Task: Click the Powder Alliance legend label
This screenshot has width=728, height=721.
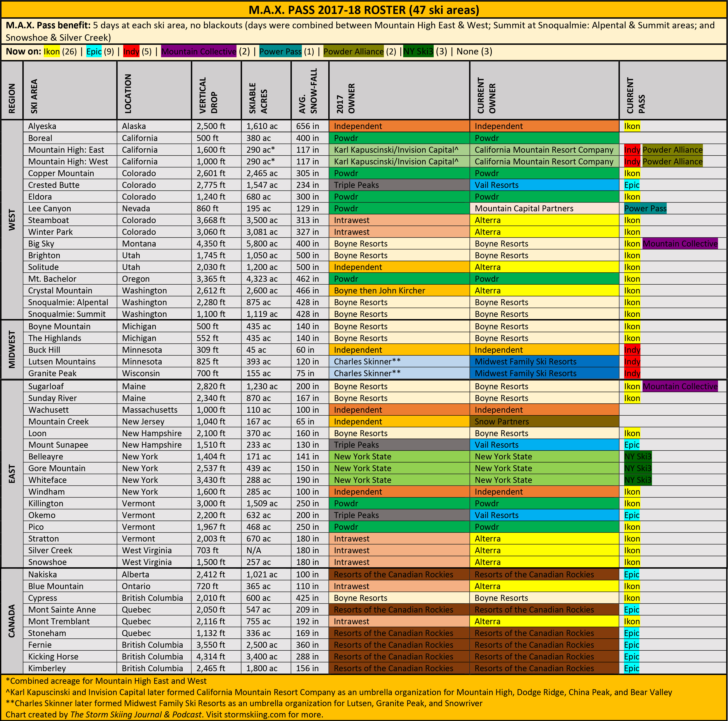Action: click(353, 52)
